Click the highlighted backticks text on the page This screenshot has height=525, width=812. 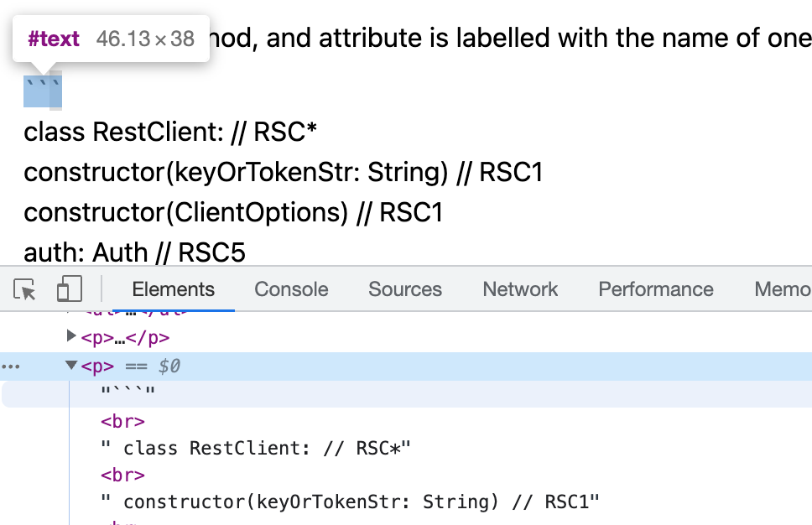[43, 91]
